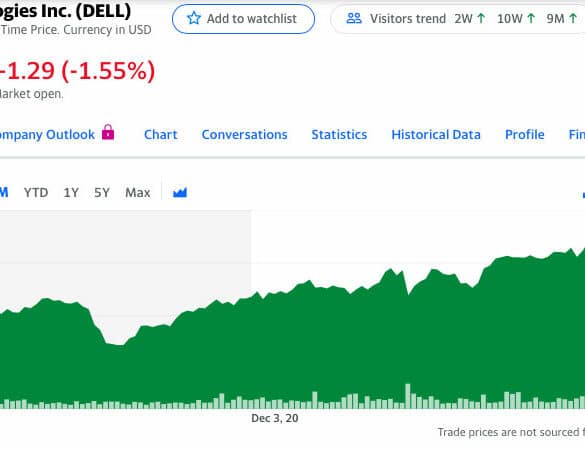
Task: Open the Statistics tab
Action: tap(339, 134)
